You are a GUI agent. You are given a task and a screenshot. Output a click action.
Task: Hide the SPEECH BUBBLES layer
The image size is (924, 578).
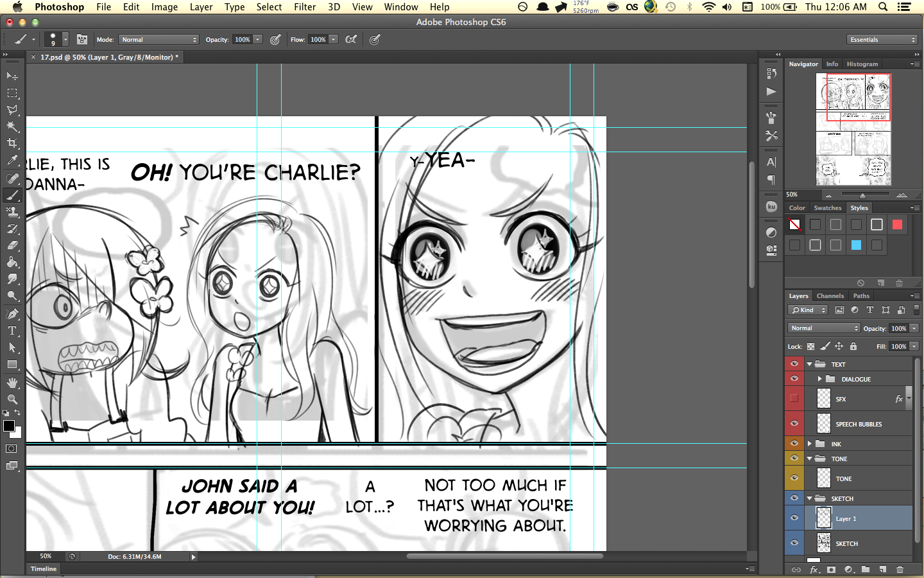(794, 423)
